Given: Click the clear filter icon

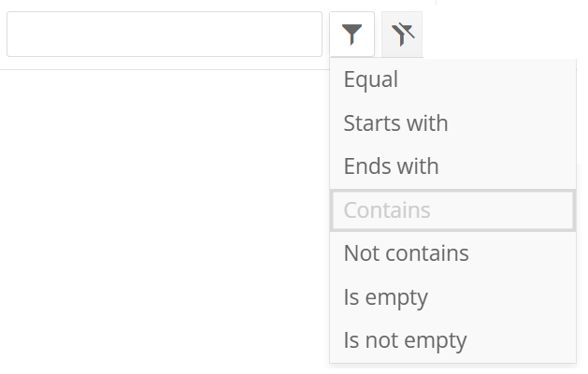Looking at the screenshot, I should (x=402, y=35).
